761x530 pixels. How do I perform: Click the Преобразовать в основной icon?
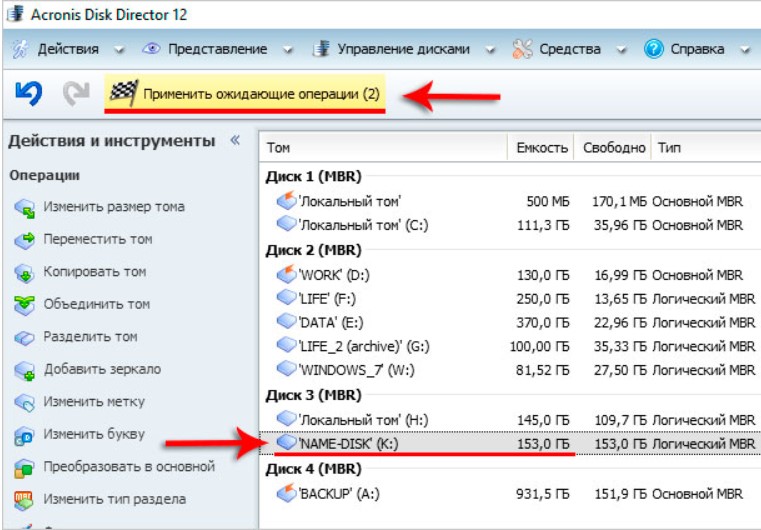point(24,468)
